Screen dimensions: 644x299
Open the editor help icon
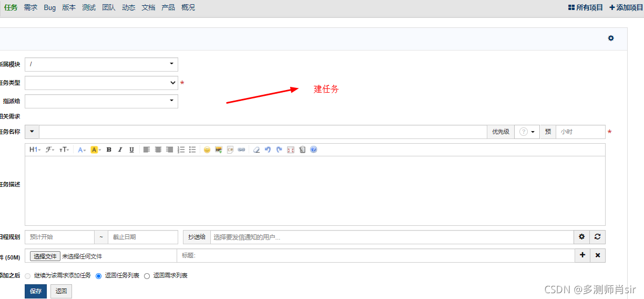314,150
